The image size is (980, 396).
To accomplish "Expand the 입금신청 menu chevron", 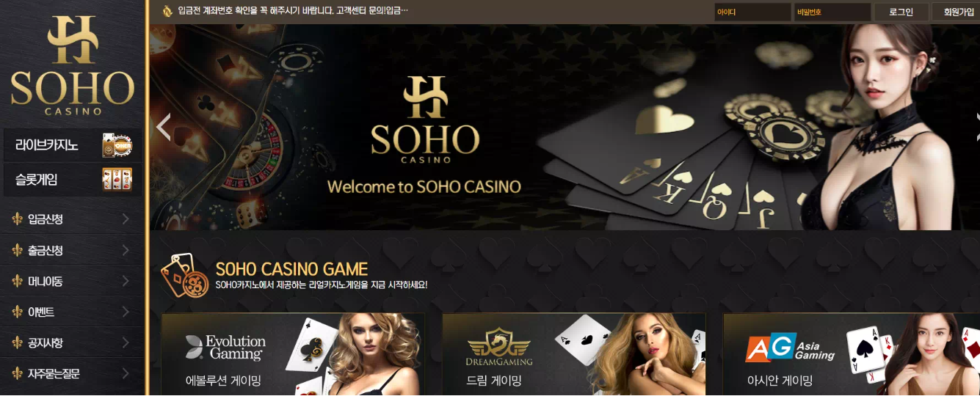I will 126,219.
